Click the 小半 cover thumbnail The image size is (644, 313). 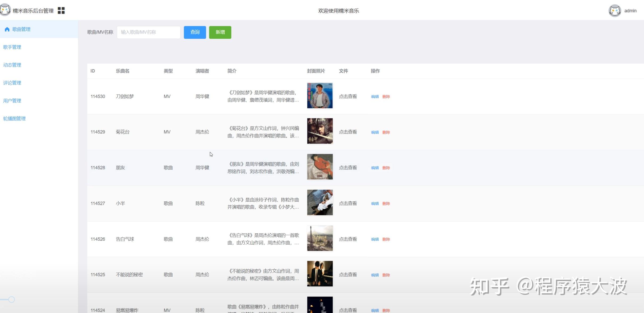[x=320, y=202]
